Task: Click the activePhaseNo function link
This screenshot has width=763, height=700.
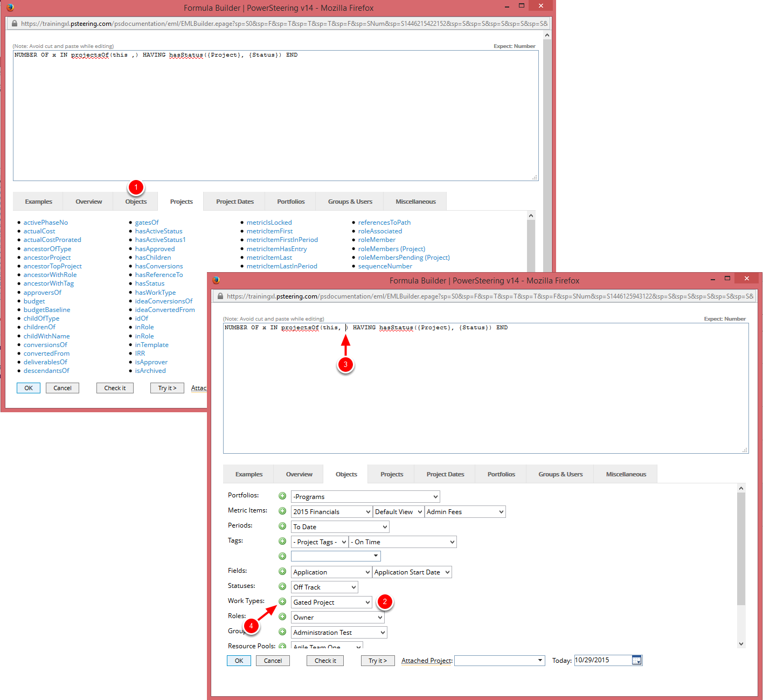Action: pyautogui.click(x=46, y=223)
